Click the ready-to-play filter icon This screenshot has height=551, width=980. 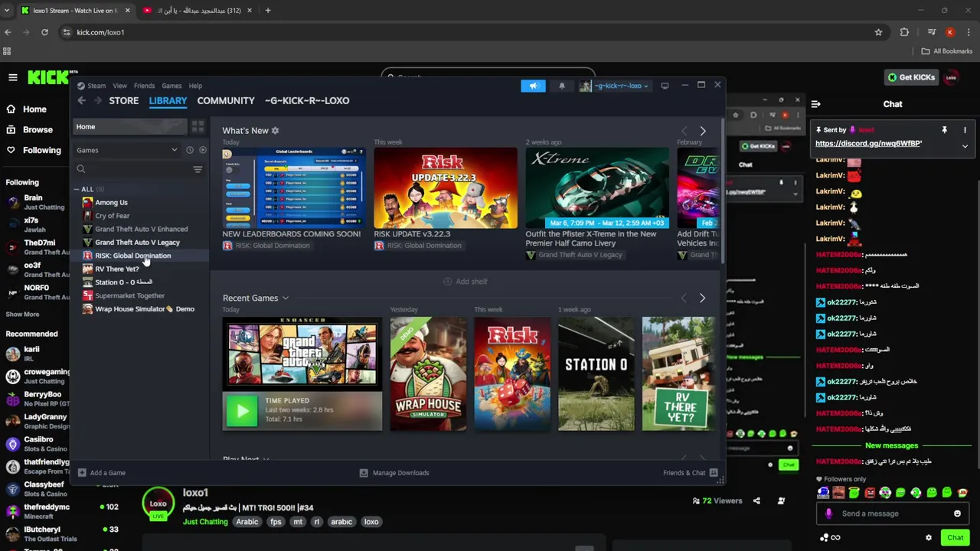[x=203, y=150]
